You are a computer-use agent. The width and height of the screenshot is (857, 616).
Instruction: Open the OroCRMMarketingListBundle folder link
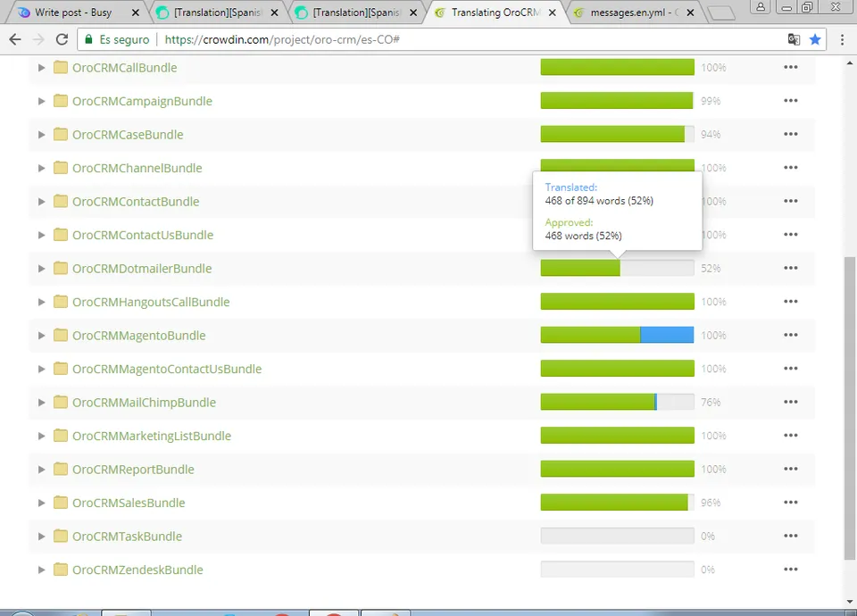tap(152, 436)
